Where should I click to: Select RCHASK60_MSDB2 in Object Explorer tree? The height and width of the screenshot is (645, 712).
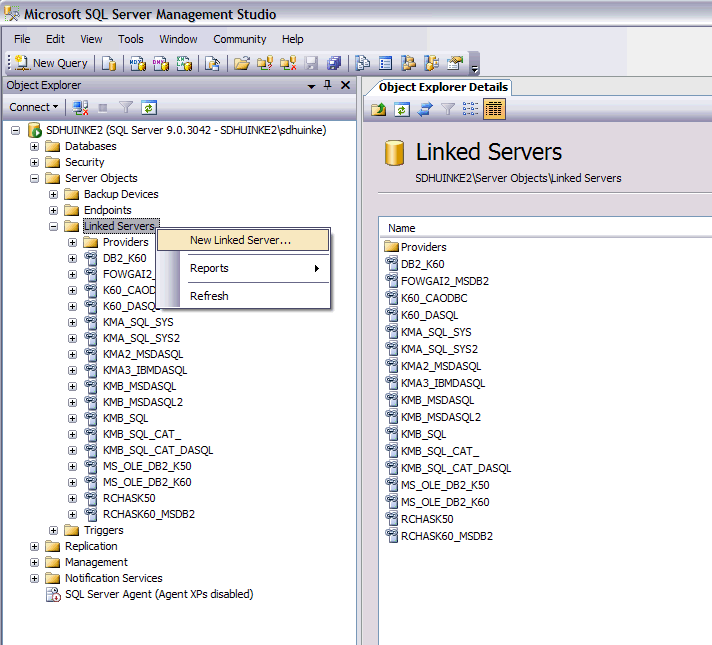pyautogui.click(x=149, y=514)
